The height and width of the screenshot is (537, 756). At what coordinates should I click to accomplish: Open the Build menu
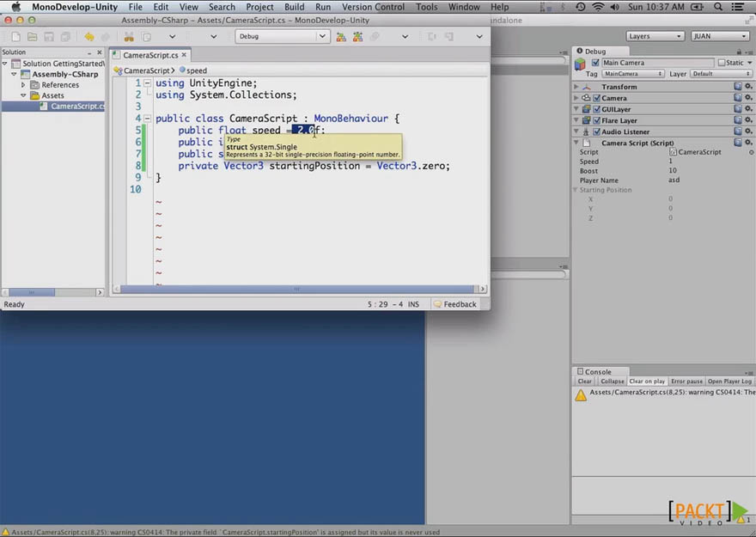[x=294, y=7]
